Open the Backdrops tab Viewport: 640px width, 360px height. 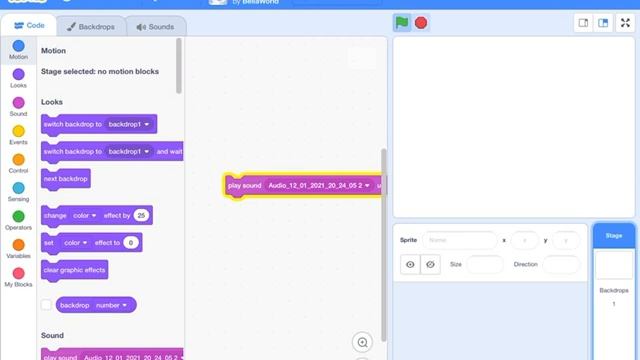pos(91,27)
